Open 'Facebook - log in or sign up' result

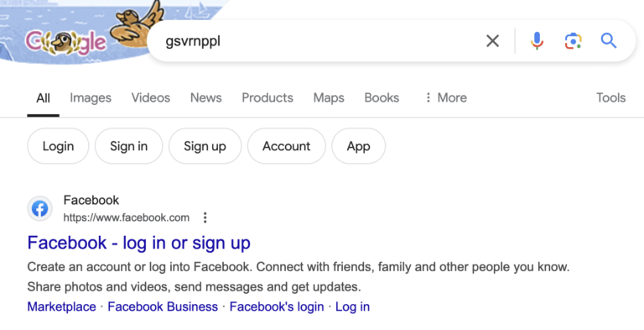139,243
